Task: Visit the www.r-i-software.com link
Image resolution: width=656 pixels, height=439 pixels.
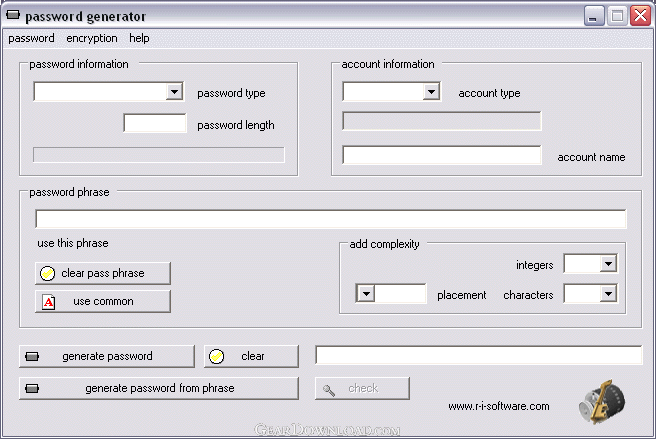Action: [498, 406]
